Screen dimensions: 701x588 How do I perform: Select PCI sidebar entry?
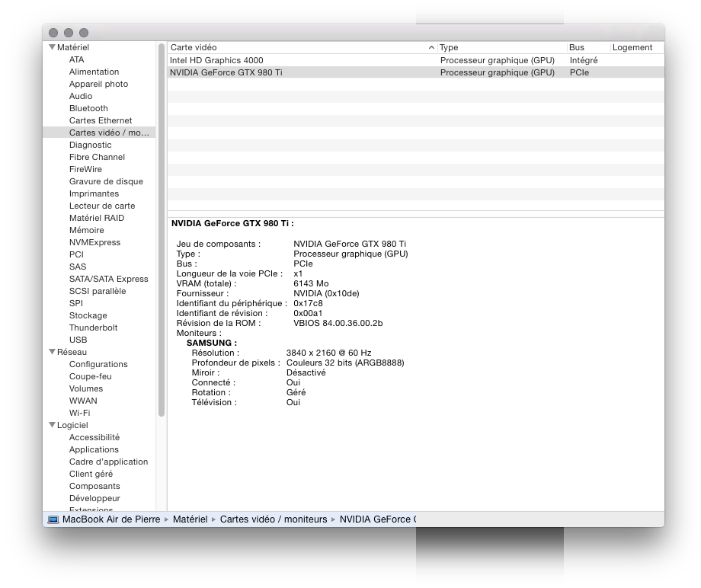[76, 254]
